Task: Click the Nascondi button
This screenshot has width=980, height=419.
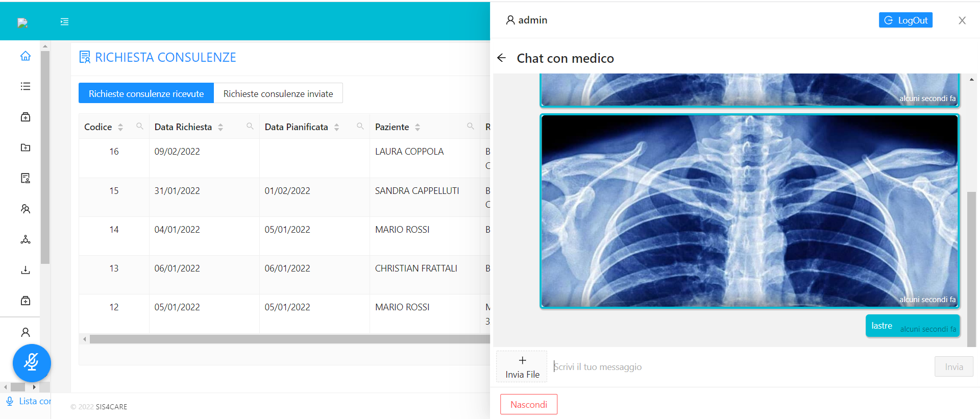Action: pyautogui.click(x=528, y=404)
